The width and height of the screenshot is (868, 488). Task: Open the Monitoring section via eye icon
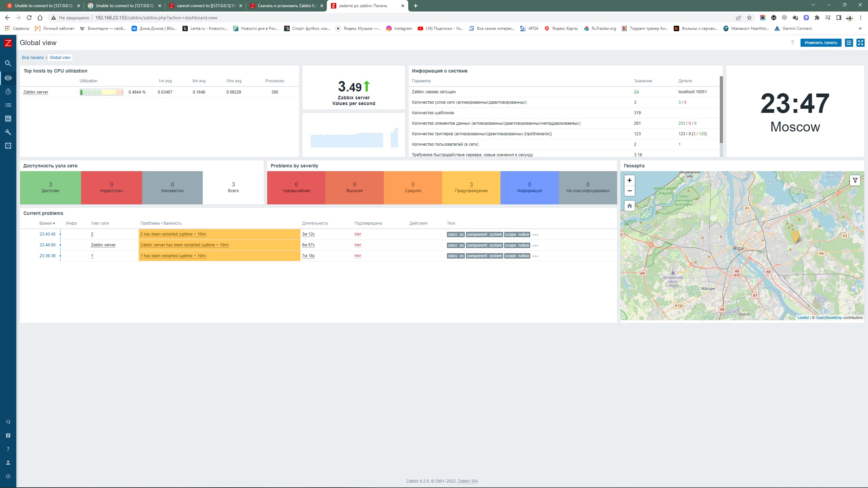(x=8, y=78)
